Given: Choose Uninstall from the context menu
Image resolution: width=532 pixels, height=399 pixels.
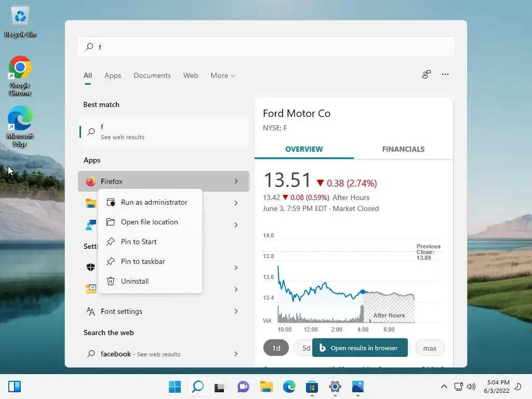Looking at the screenshot, I should pyautogui.click(x=150, y=281).
